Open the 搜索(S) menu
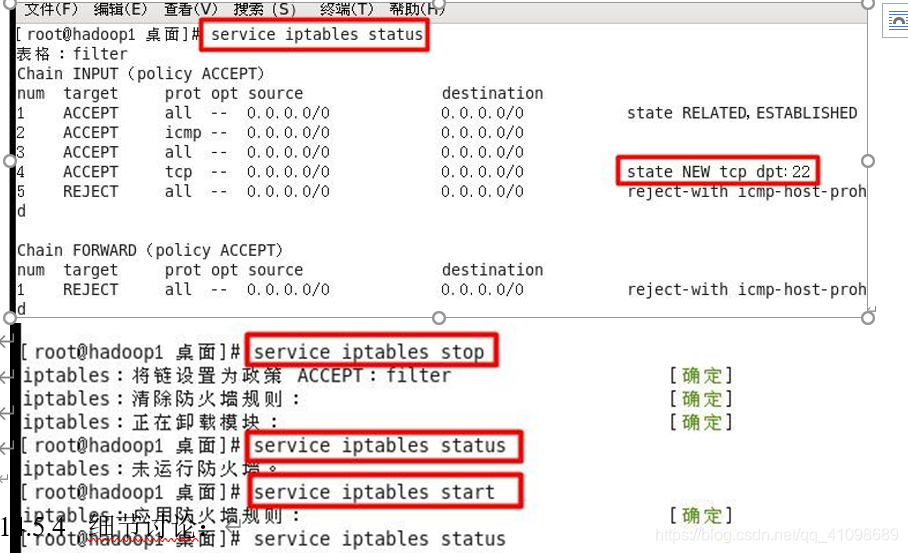Screen dimensions: 908x553 [x=265, y=9]
